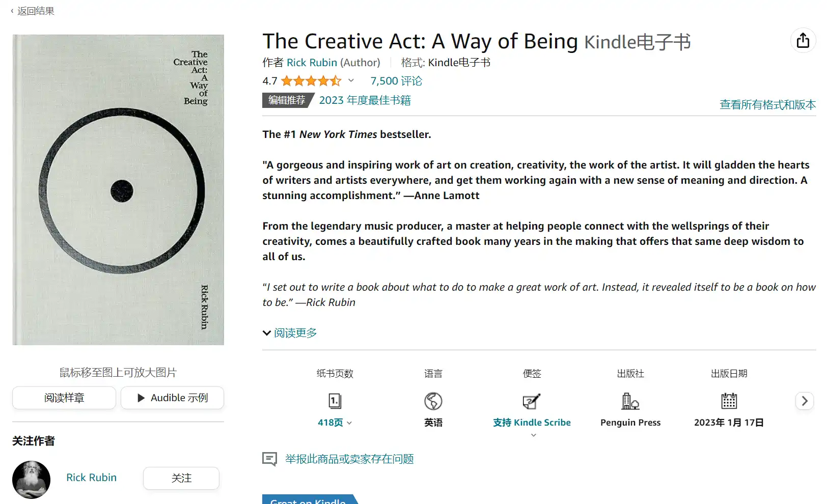The image size is (827, 504).
Task: Click the 阅读样章 read sample button
Action: tap(64, 398)
